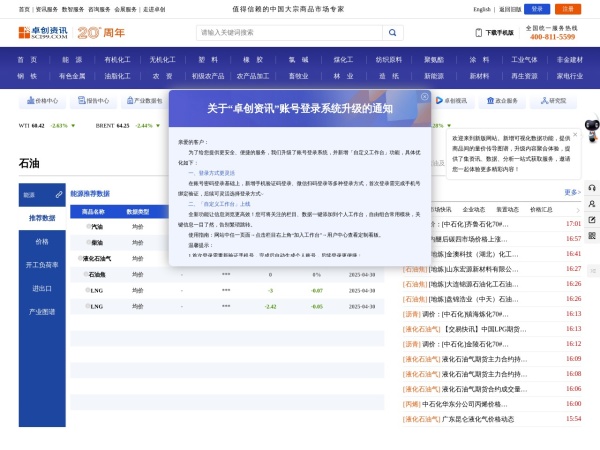Switch to 价格 side tab
This screenshot has width=600, height=450.
coord(42,242)
